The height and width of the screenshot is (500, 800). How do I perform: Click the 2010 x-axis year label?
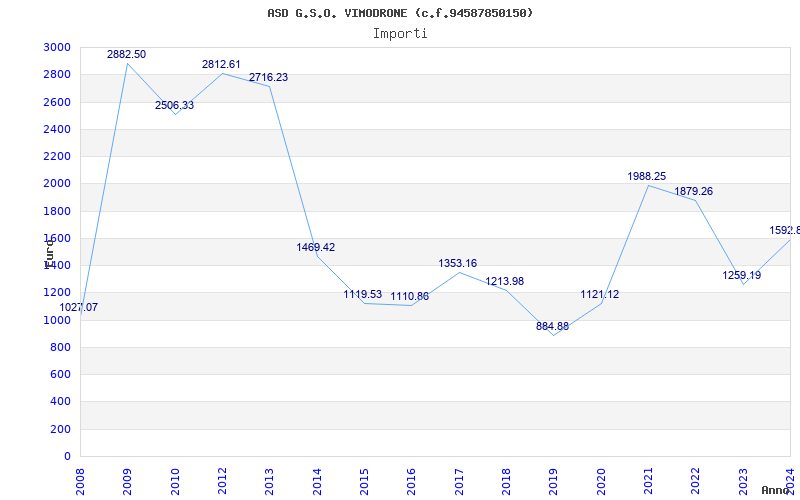point(175,482)
